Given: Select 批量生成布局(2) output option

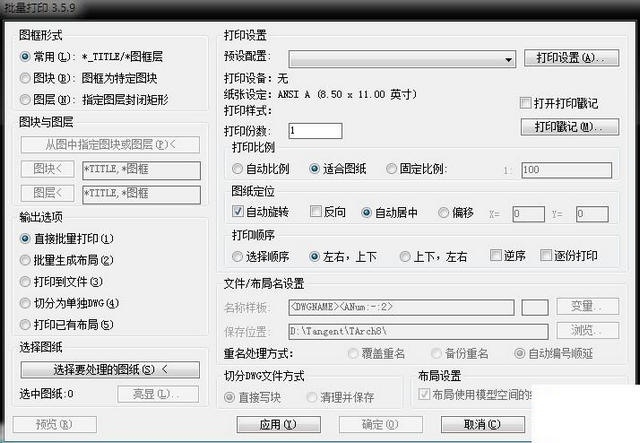Looking at the screenshot, I should tap(25, 260).
